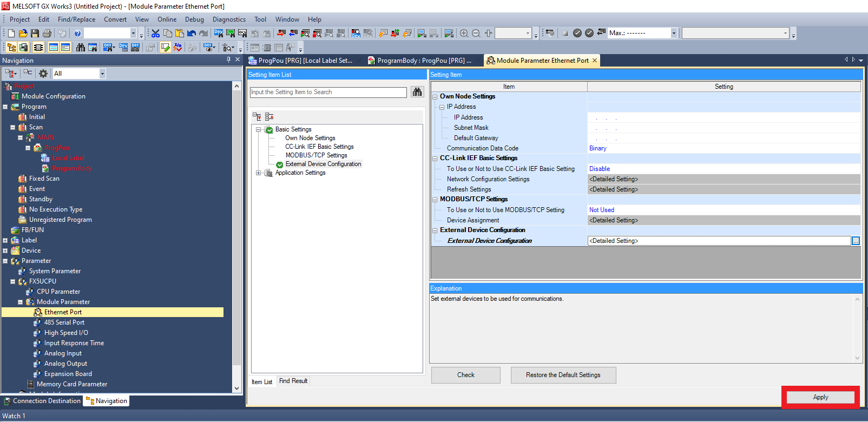Click the first tree icon in Setting Item List toolbar

257,116
